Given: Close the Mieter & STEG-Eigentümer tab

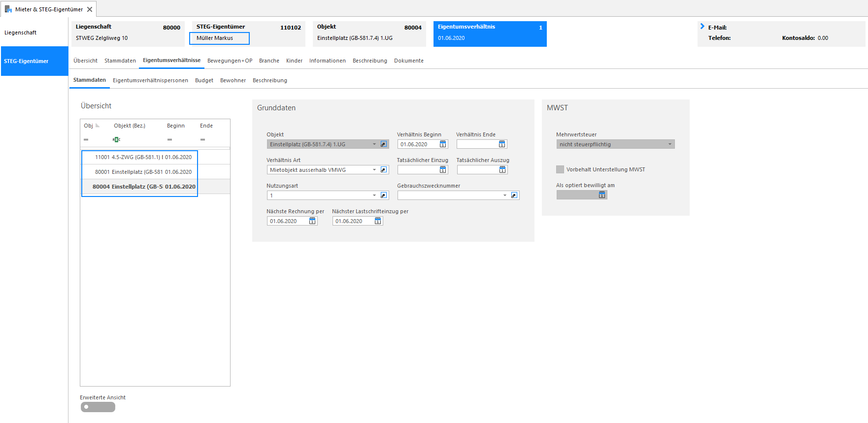Looking at the screenshot, I should 90,9.
